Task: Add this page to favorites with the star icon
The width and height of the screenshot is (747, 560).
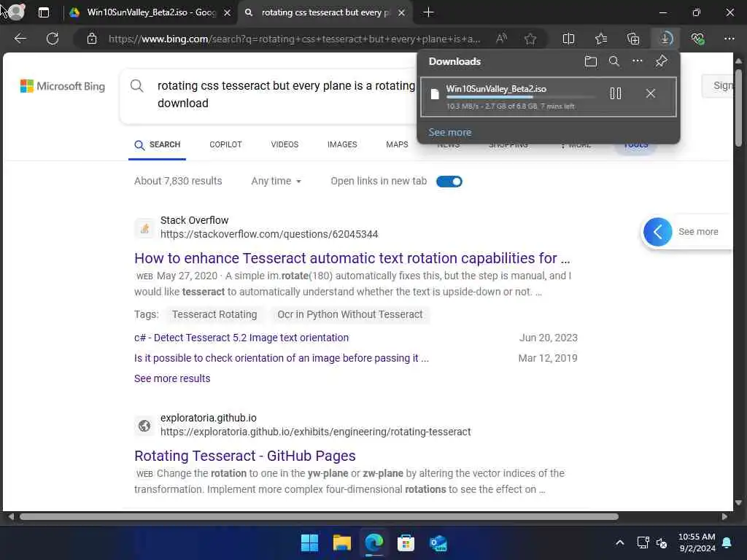Action: (530, 39)
